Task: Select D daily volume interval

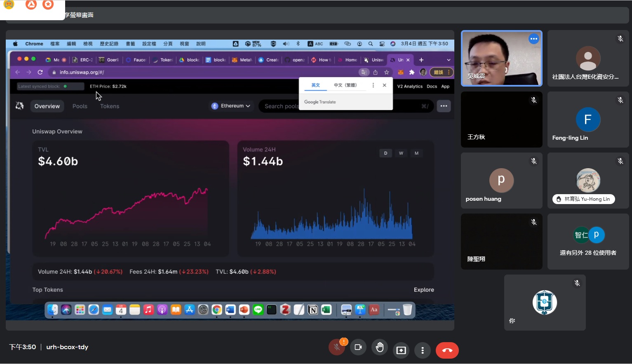Action: [x=385, y=153]
